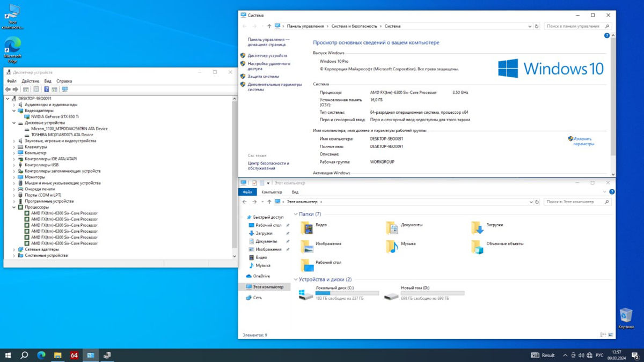
Task: Open Защита системы link
Action: click(264, 76)
